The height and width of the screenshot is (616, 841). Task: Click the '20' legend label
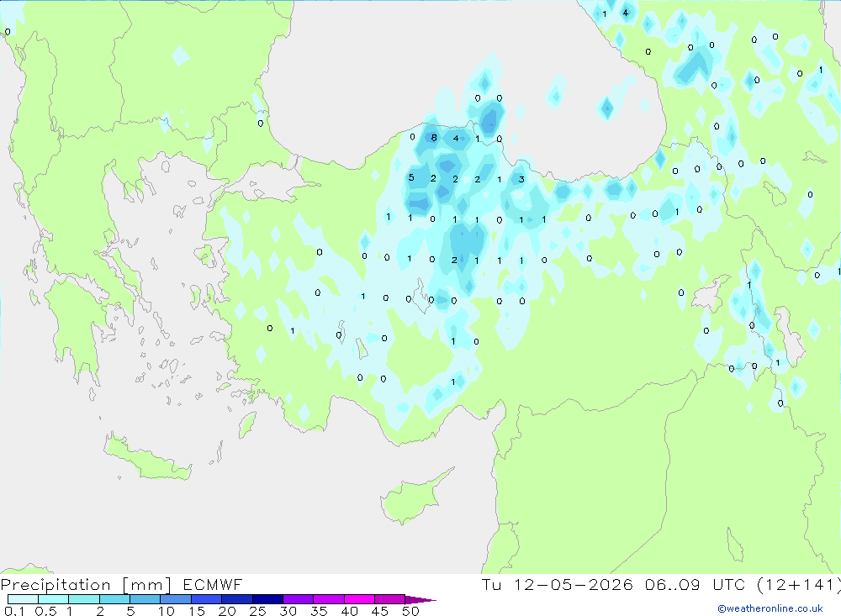pyautogui.click(x=227, y=611)
